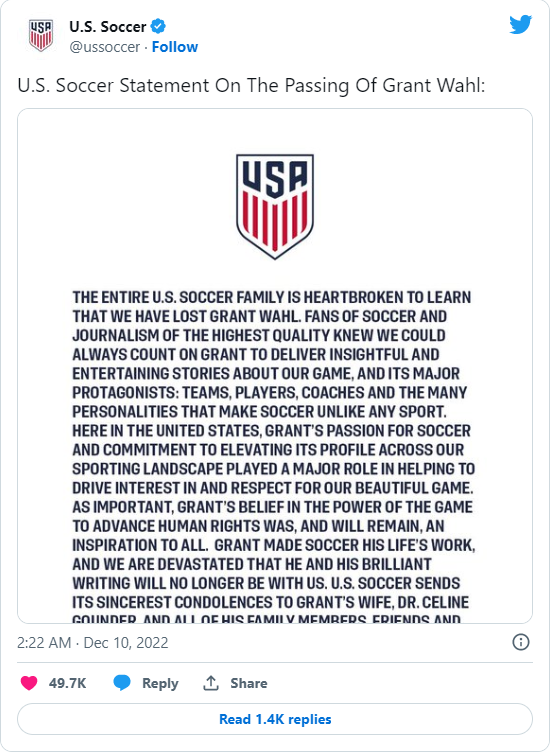This screenshot has width=559, height=756.
Task: Open the Twitter info circle icon
Action: pos(520,642)
